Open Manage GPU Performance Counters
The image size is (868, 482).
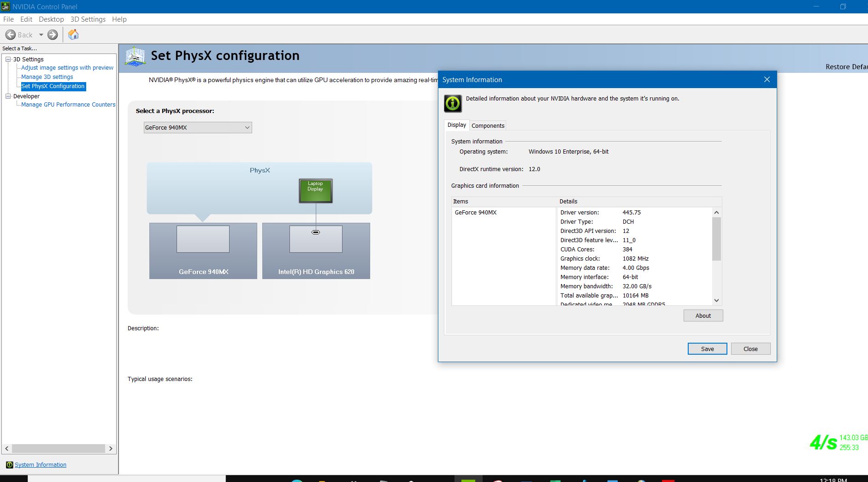(x=68, y=105)
